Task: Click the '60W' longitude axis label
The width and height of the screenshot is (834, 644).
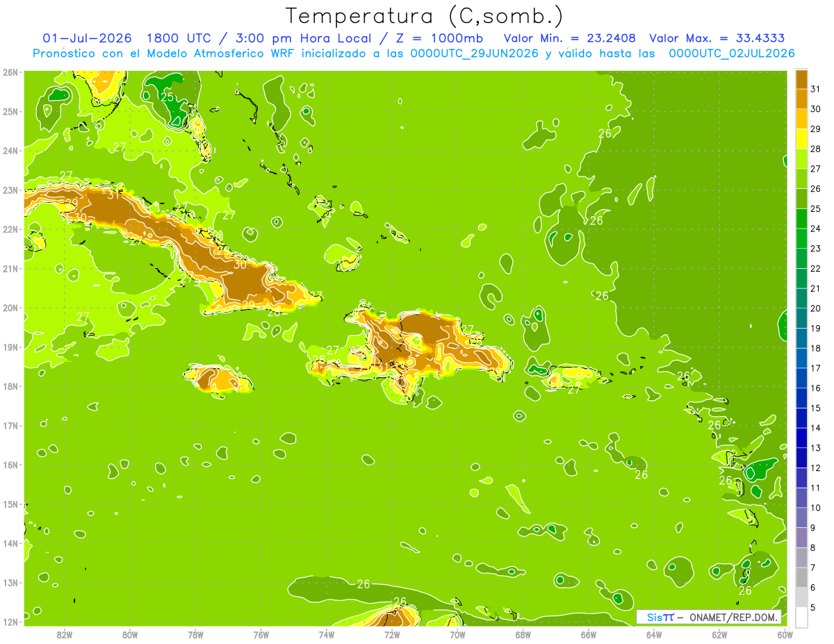Action: pyautogui.click(x=785, y=634)
